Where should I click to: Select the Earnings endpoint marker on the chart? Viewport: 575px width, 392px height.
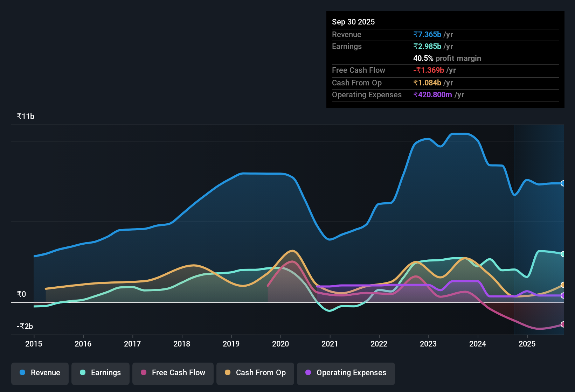(563, 254)
